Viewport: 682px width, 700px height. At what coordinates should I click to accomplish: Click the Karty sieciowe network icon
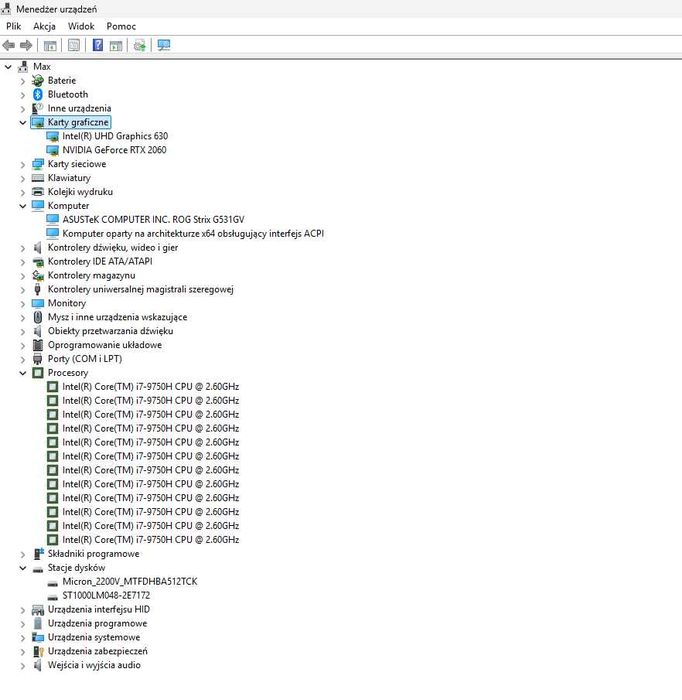tap(38, 164)
